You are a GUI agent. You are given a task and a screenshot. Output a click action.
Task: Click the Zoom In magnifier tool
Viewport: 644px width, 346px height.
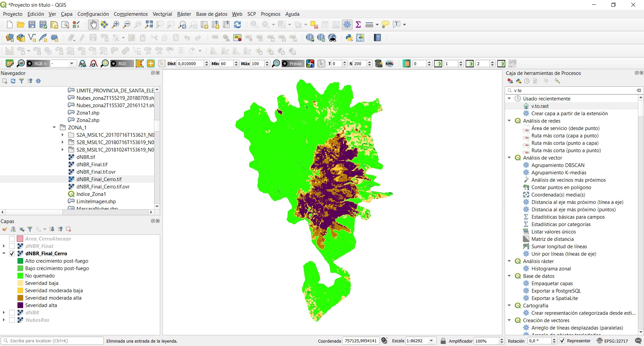point(116,25)
